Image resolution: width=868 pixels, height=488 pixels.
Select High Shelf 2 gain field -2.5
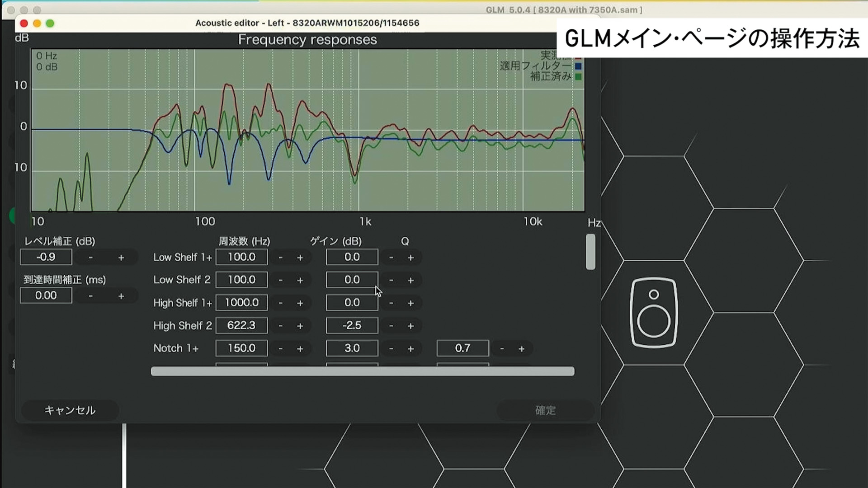pos(352,325)
